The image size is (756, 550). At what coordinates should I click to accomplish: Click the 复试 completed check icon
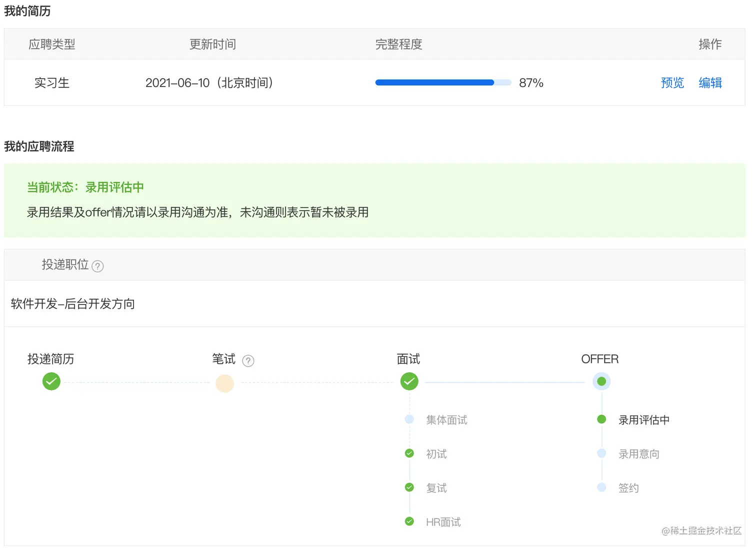click(409, 487)
